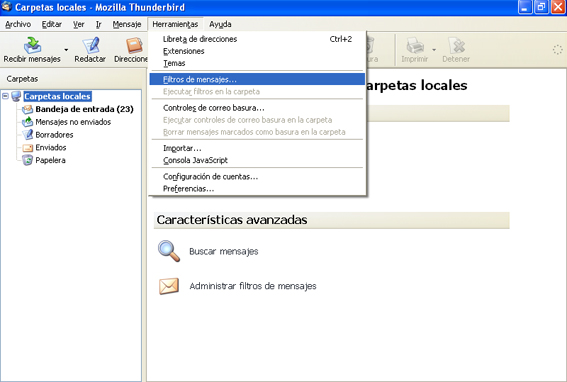Select the Borradores folder
567x382 pixels.
(54, 135)
